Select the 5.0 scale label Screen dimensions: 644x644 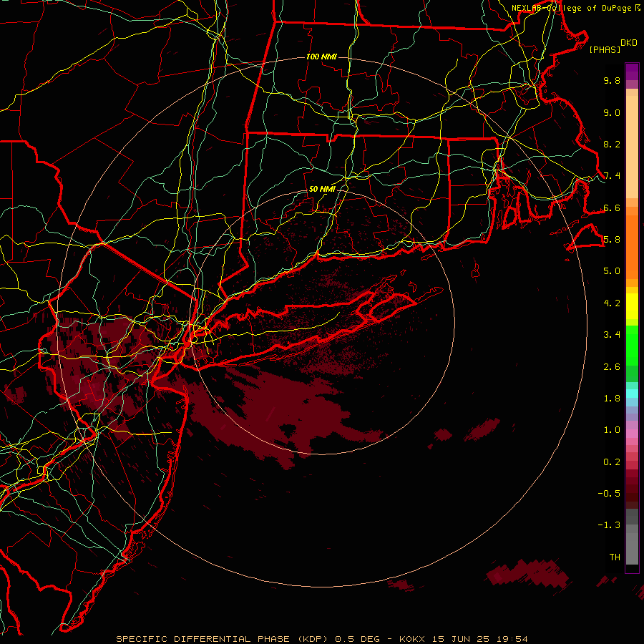(x=612, y=271)
